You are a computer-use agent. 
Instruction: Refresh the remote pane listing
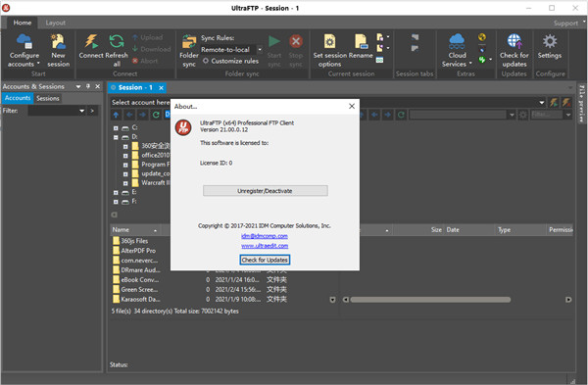[x=401, y=115]
